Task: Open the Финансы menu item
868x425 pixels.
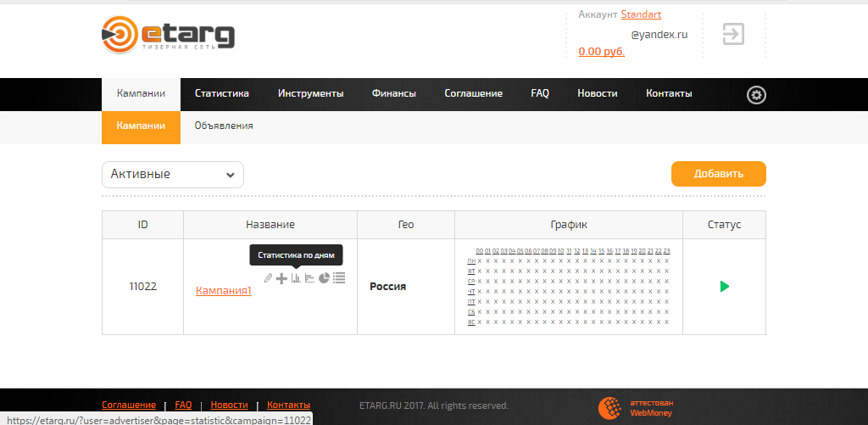Action: [394, 94]
